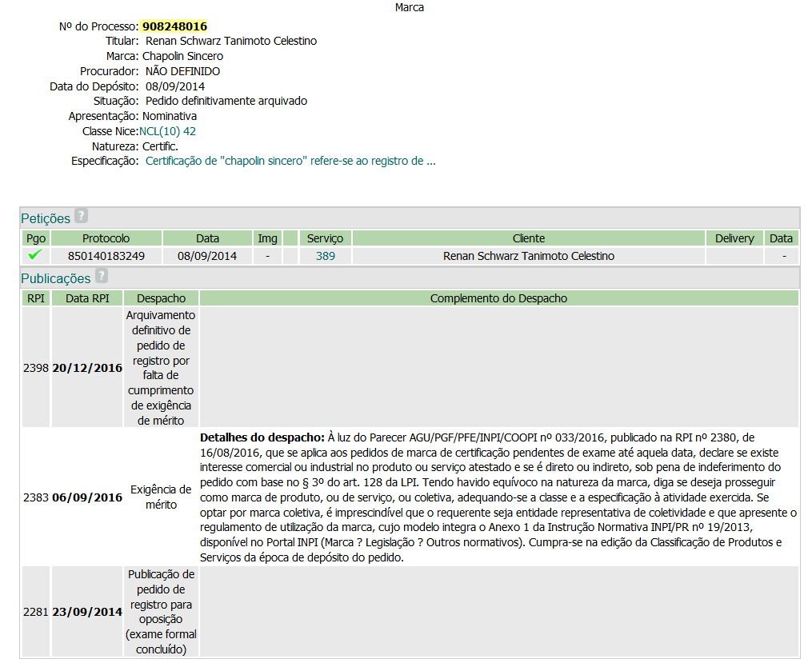Select the titular name Renan Schwarz Tanimoto Celestino at top

(231, 41)
